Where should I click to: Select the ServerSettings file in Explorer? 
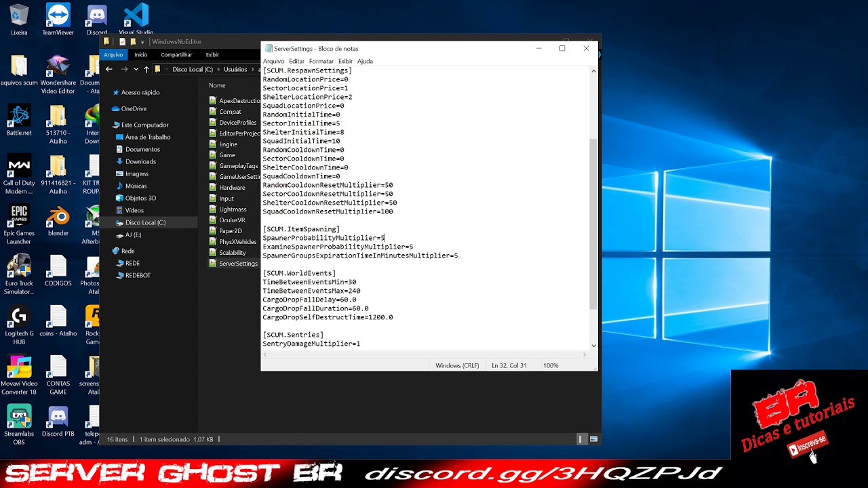click(x=233, y=264)
